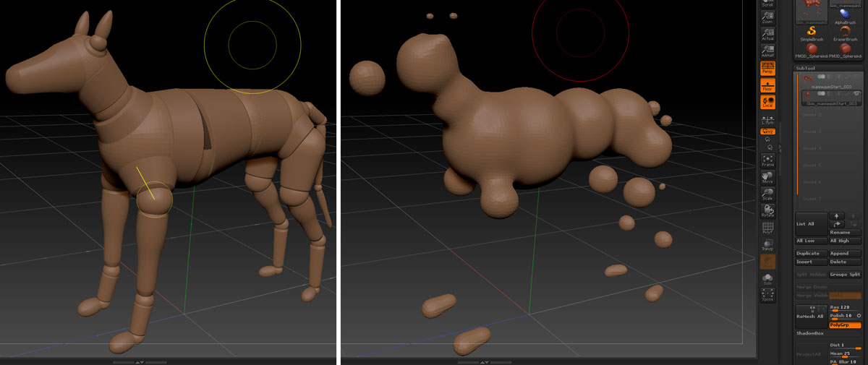
Task: Toggle PolyF polyframe display
Action: pos(767,228)
